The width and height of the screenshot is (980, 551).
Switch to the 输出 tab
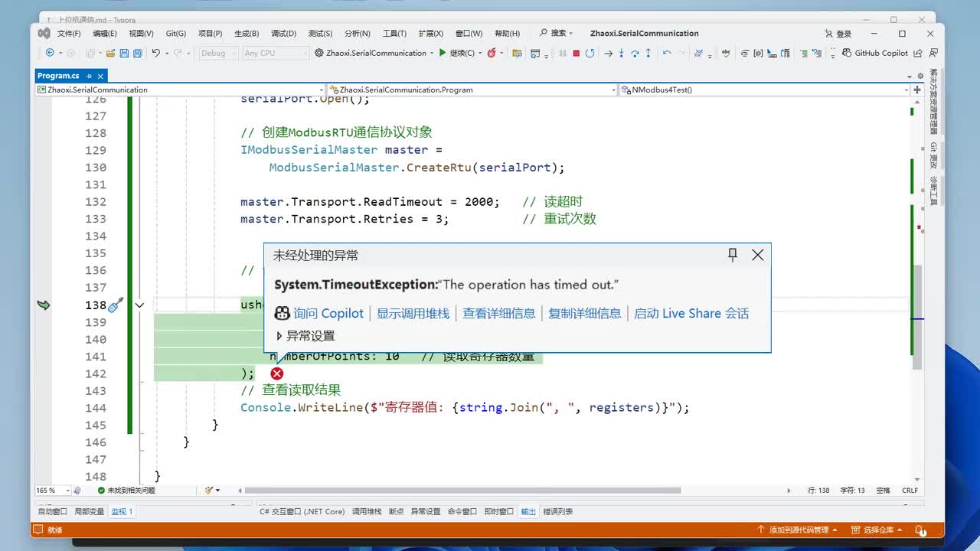click(x=528, y=511)
